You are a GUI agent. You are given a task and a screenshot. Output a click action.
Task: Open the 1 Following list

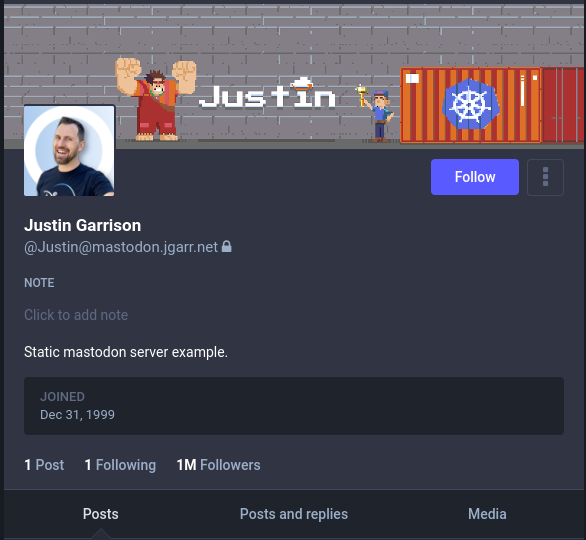[x=120, y=465]
